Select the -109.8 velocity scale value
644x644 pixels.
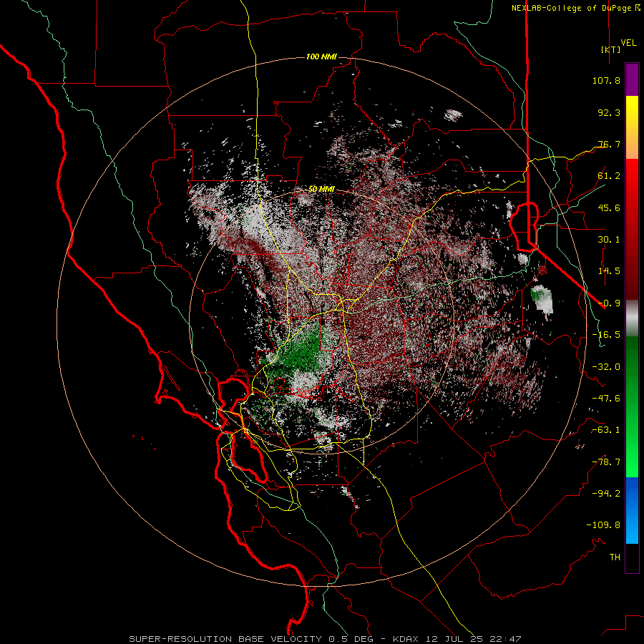click(x=603, y=525)
